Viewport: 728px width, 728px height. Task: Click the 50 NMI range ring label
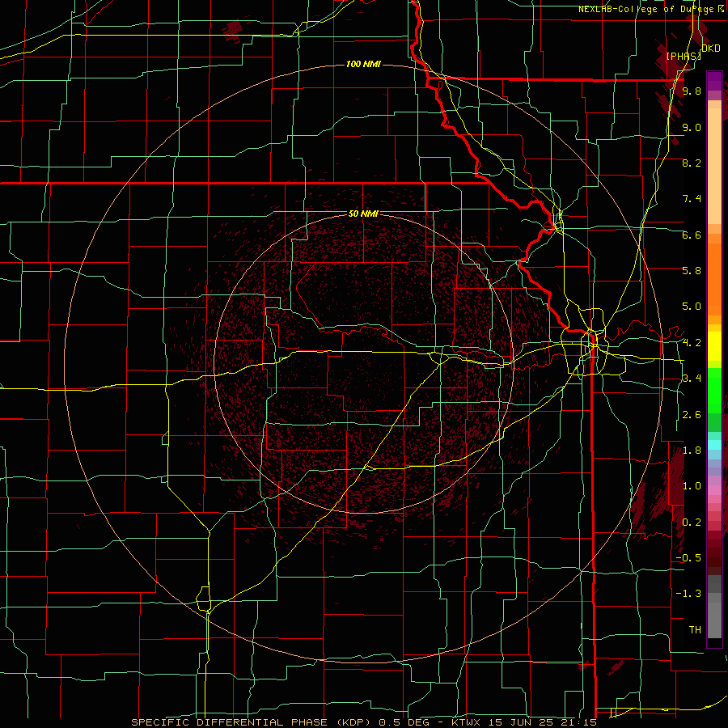coord(363,214)
